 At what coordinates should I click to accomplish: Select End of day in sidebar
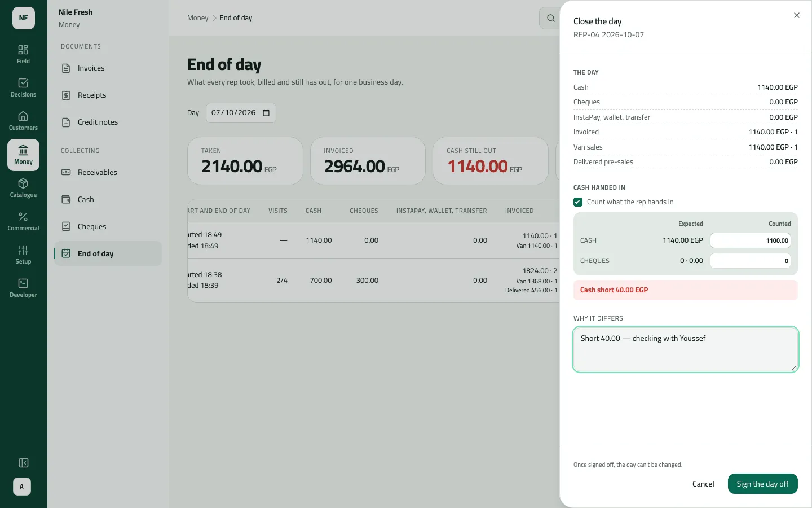pyautogui.click(x=108, y=254)
